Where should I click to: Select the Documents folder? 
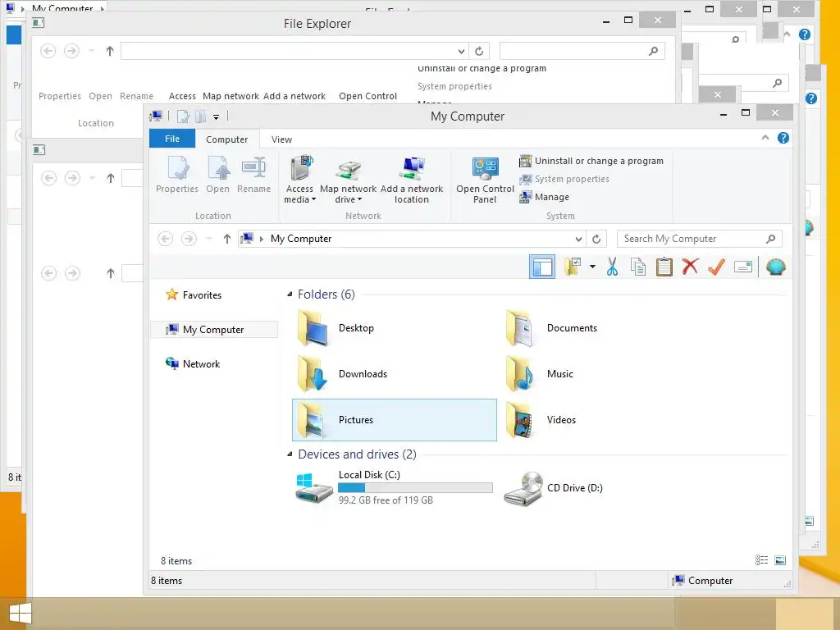[603, 328]
